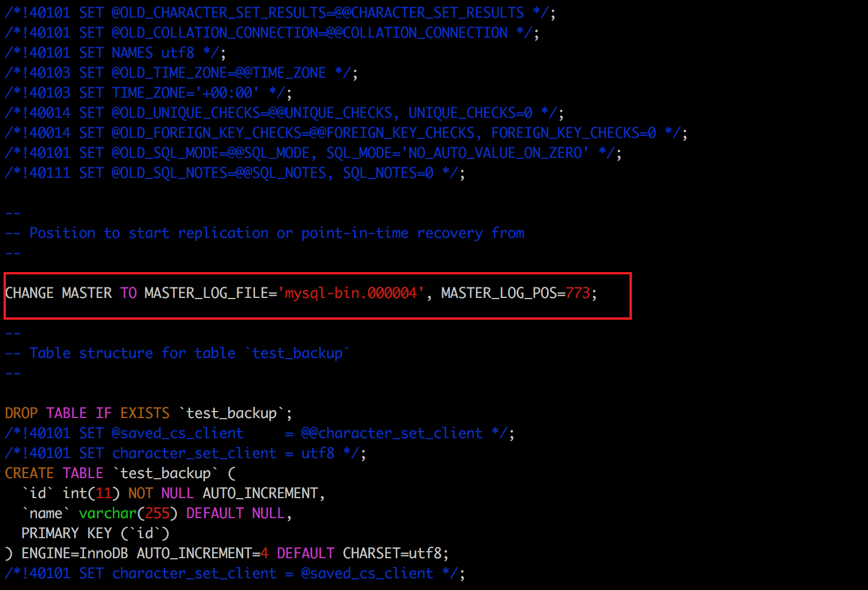
Task: Click the CREATE TABLE `test_backup` line
Action: coord(120,473)
